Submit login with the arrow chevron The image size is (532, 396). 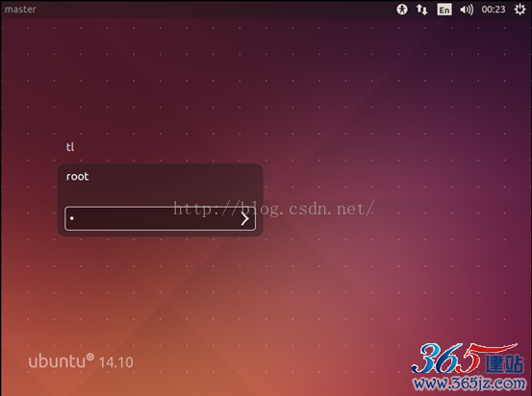pos(245,219)
